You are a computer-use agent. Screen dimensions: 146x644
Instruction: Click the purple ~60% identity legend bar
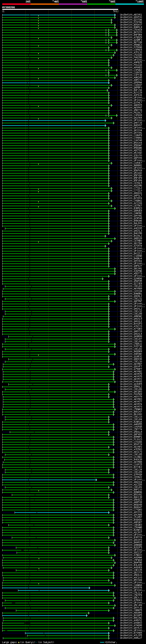pos(73,4)
